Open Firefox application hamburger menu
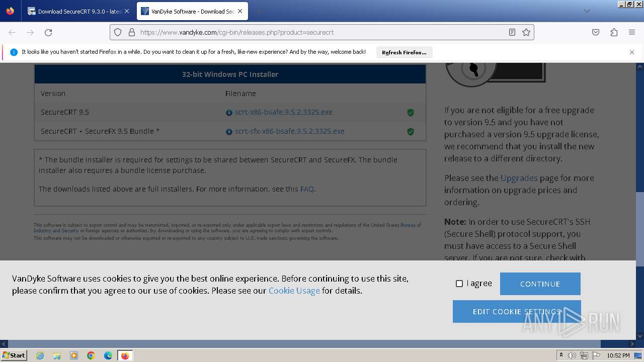The height and width of the screenshot is (362, 644). (x=632, y=32)
